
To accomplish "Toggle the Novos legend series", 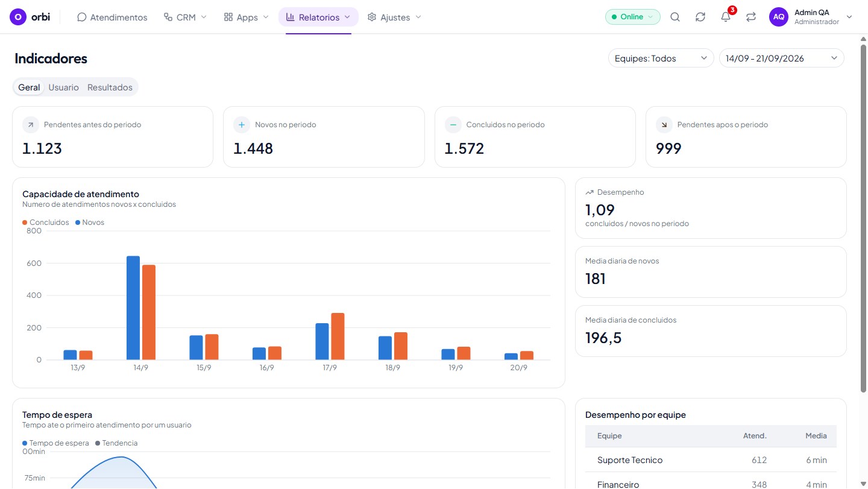I will pyautogui.click(x=90, y=222).
